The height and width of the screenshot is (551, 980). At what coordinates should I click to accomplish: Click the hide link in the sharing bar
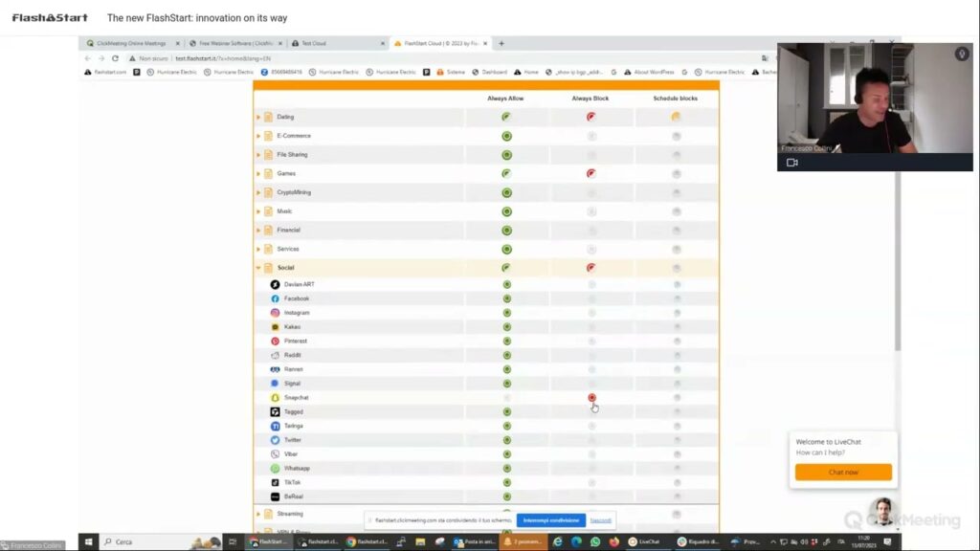pyautogui.click(x=601, y=520)
